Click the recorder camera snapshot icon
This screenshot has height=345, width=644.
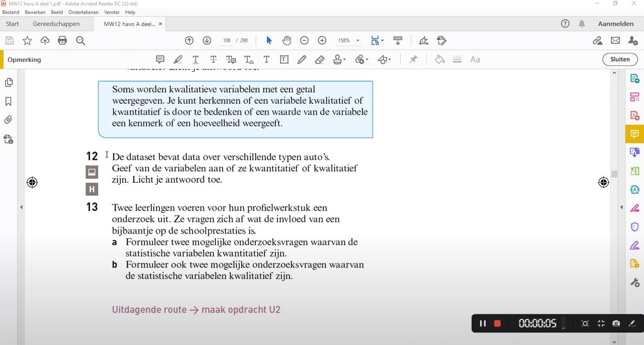(616, 323)
